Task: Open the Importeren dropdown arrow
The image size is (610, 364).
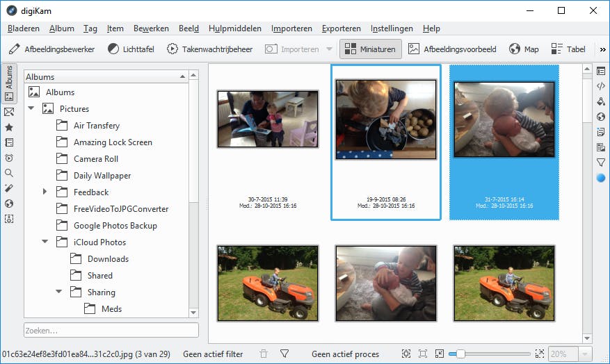Action: click(x=329, y=49)
